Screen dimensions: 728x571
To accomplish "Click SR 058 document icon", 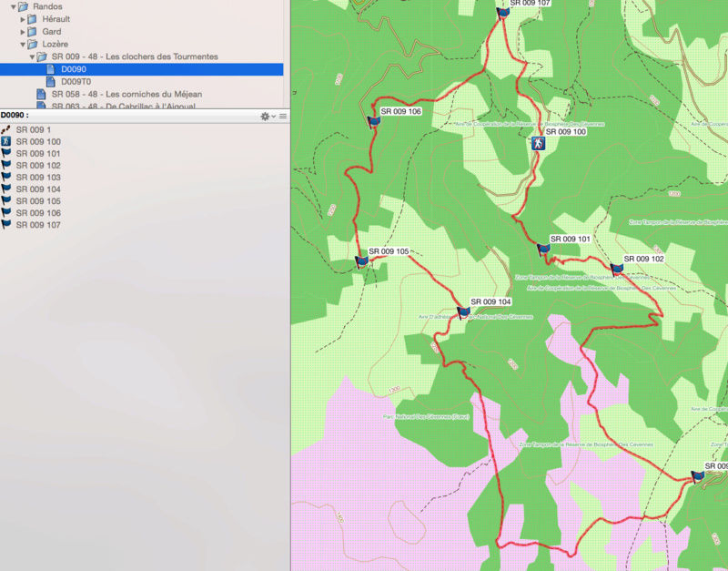I will click(41, 95).
